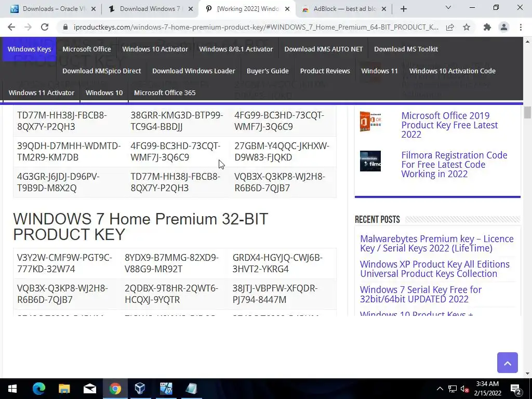Click the scroll-to-top arrow button
This screenshot has width=532, height=399.
507,363
